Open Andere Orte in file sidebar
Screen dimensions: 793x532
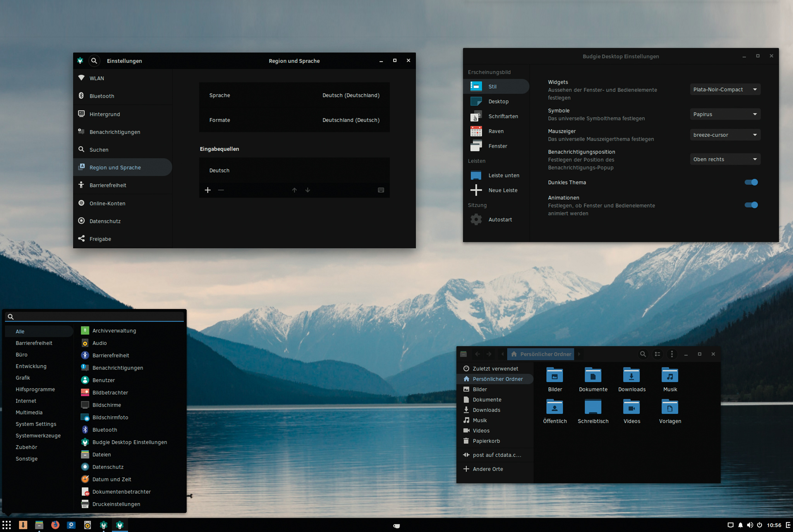coord(487,469)
